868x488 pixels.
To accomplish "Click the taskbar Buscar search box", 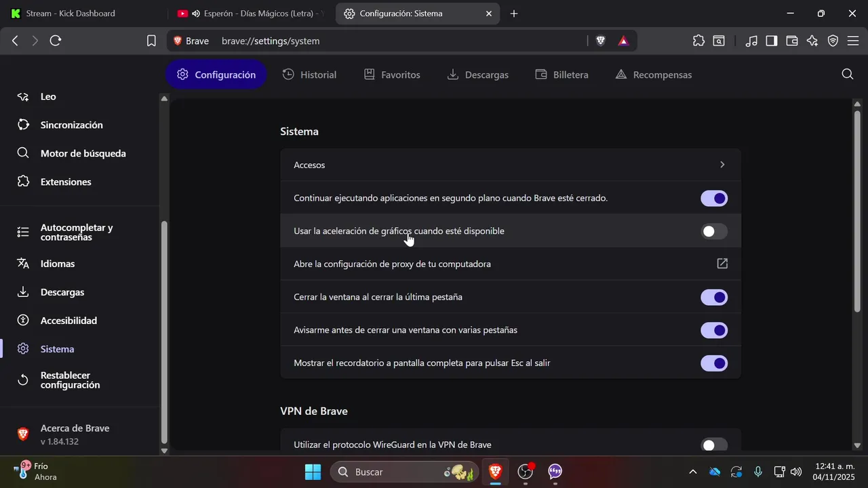I will coord(404,472).
